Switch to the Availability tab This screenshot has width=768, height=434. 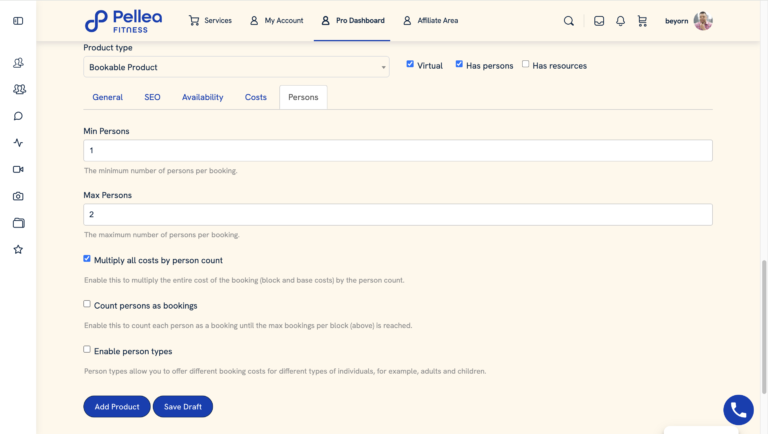pos(203,97)
